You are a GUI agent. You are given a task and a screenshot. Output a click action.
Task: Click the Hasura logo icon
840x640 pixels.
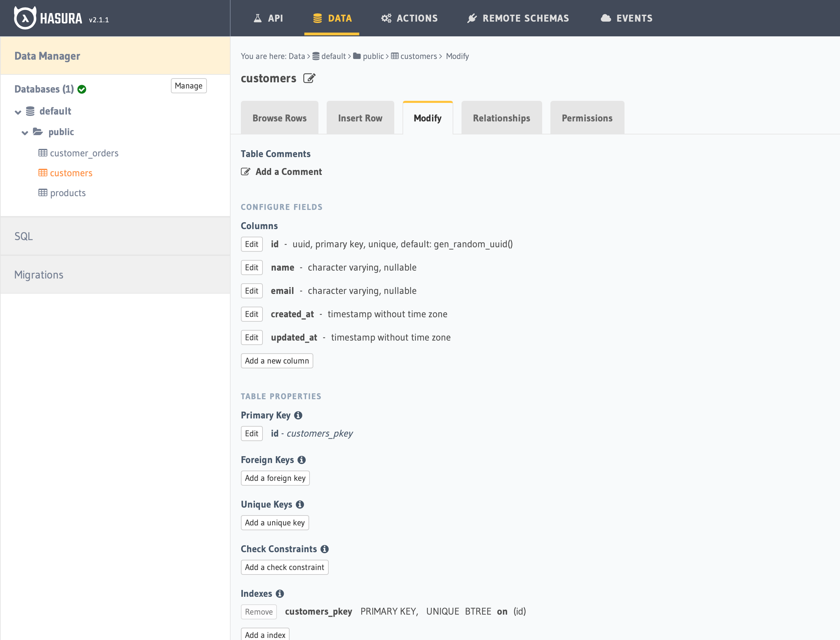coord(25,18)
